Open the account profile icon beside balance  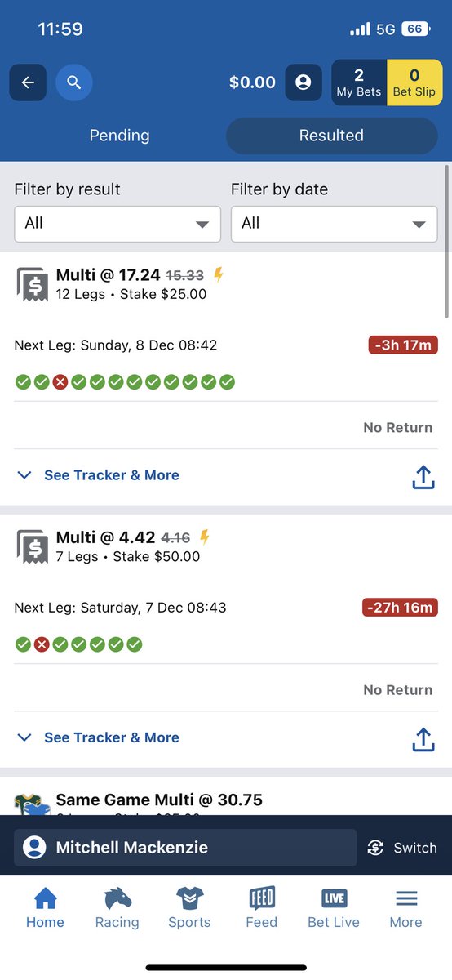[x=304, y=82]
